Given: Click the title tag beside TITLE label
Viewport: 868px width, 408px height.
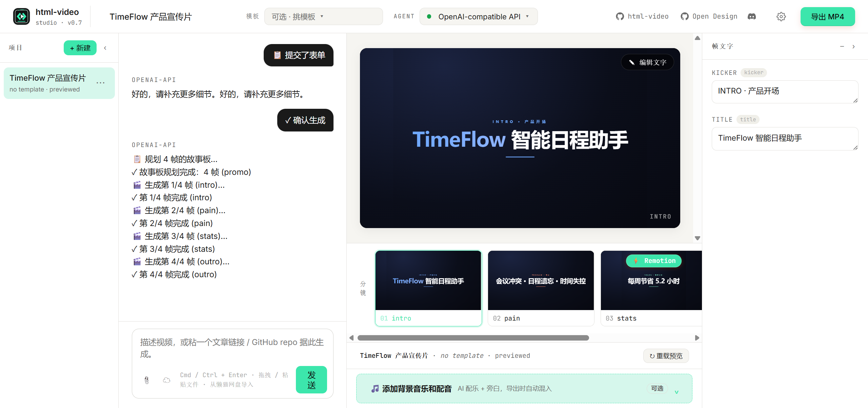Looking at the screenshot, I should [x=748, y=119].
